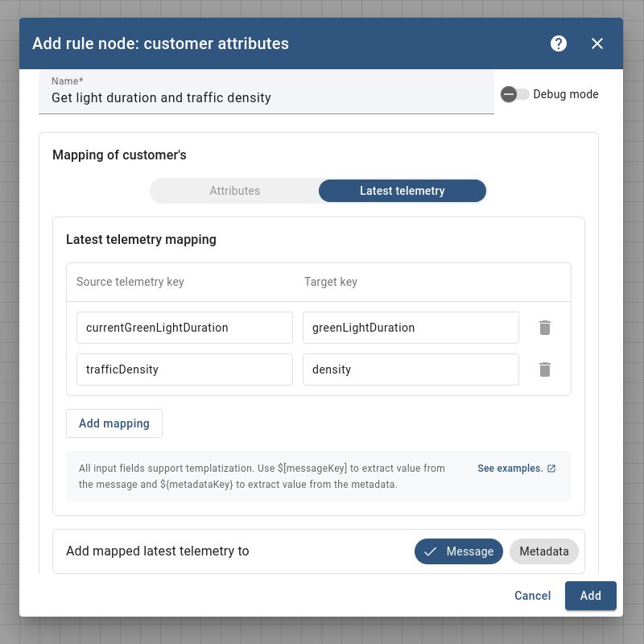The height and width of the screenshot is (644, 644).
Task: Select Metadata as mapped telemetry destination
Action: coord(543,551)
